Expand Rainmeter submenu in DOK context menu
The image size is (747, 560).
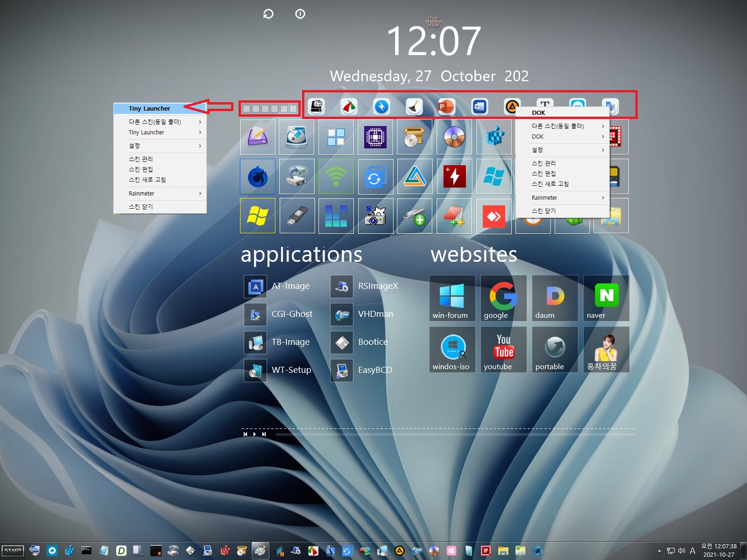563,197
